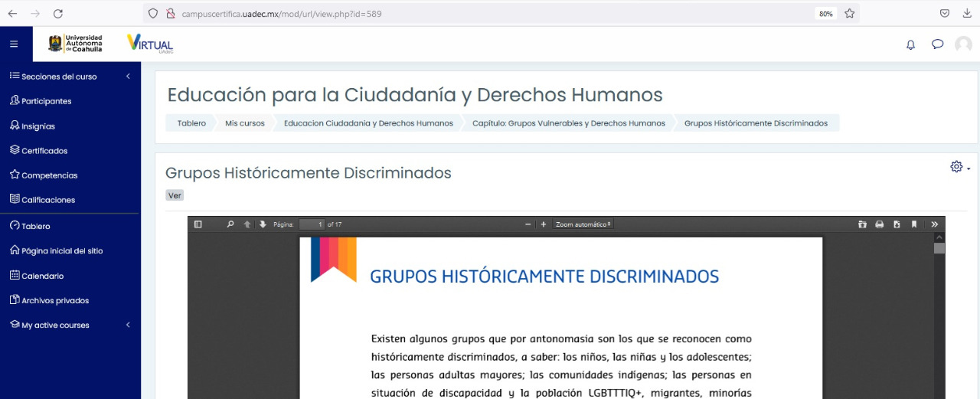Screen dimensions: 980x399
Task: Click the PDF page number field
Action: [312, 224]
